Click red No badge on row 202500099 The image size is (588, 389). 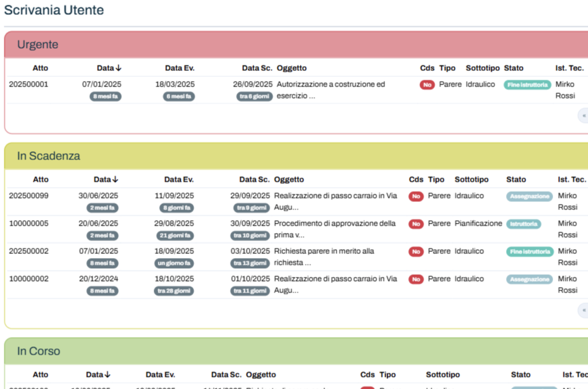pyautogui.click(x=416, y=197)
